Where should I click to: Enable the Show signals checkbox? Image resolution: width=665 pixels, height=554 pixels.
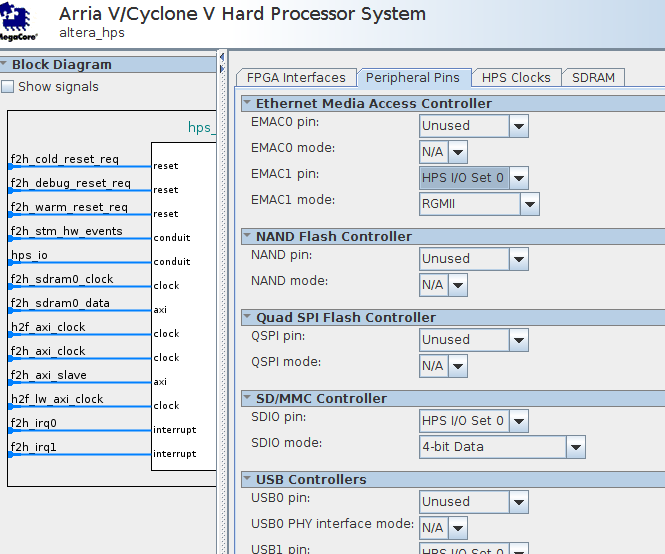(8, 87)
